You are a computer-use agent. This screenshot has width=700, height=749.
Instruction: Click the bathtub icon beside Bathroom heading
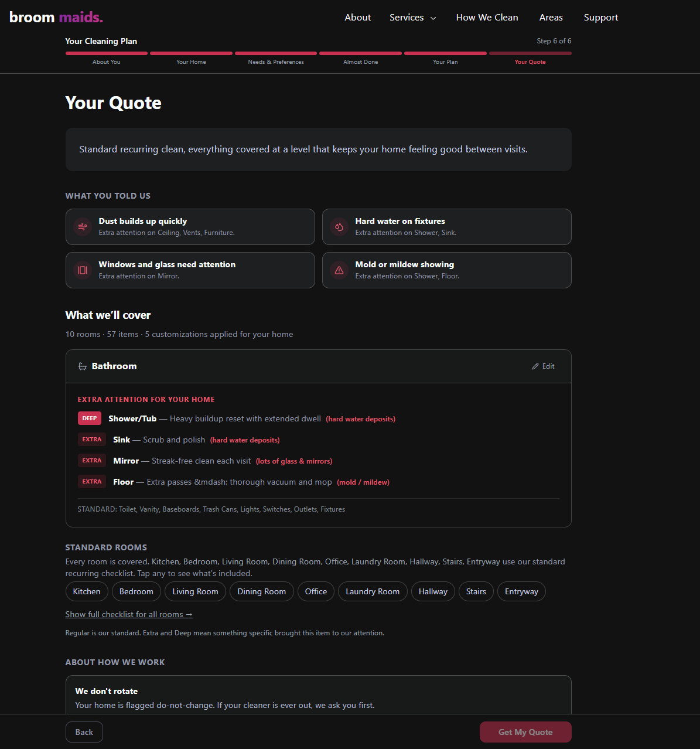point(83,366)
